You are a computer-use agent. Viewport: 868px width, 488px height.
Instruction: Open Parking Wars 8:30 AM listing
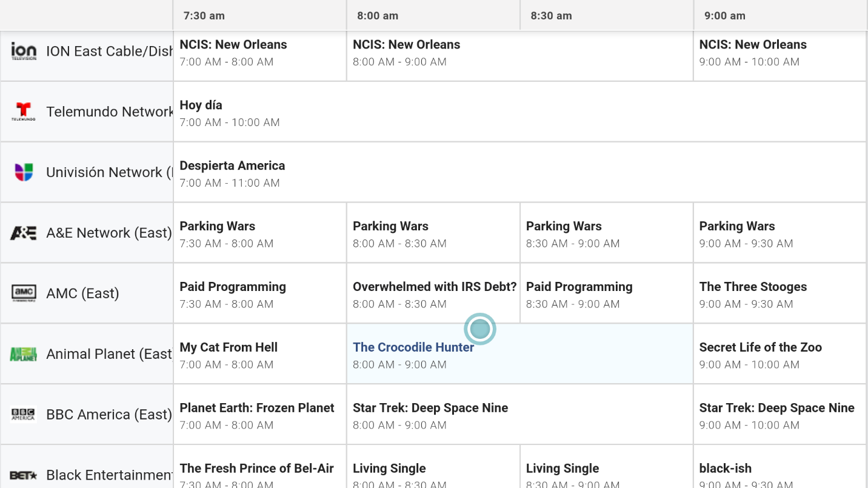pos(606,233)
